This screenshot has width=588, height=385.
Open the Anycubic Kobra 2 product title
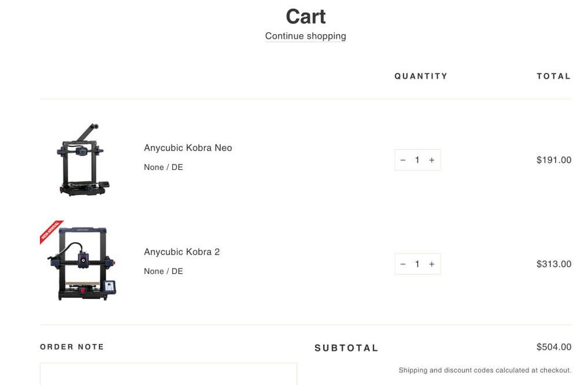pyautogui.click(x=182, y=252)
